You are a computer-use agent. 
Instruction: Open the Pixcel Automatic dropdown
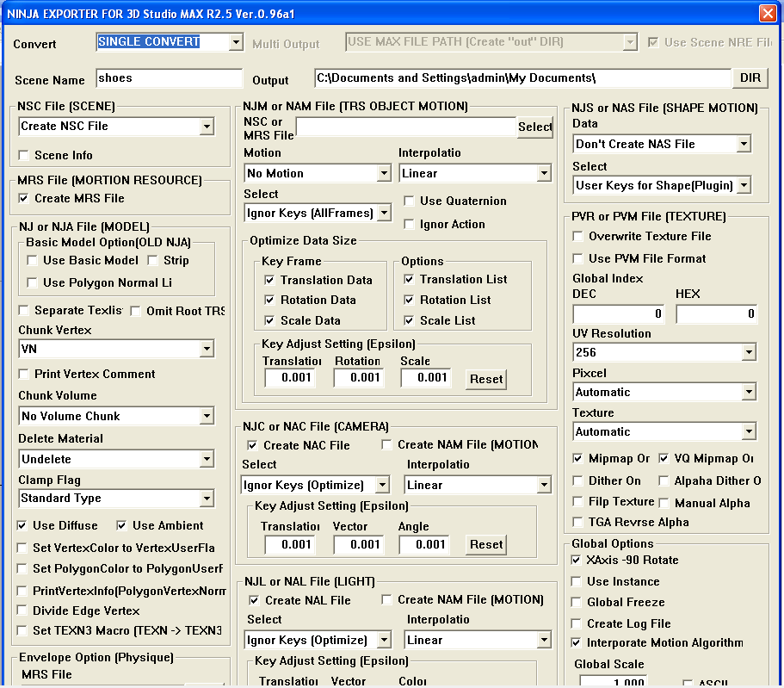coord(664,392)
